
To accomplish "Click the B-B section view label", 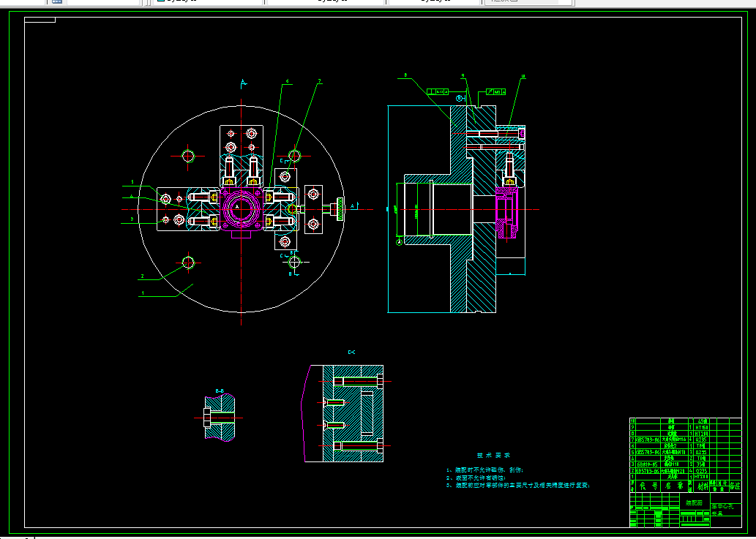I will [220, 391].
